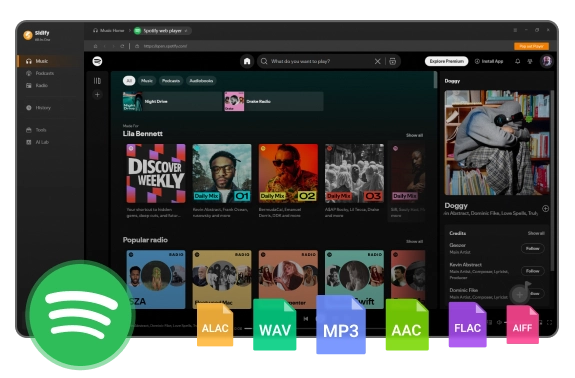
Task: Reload the page with the refresh icon
Action: 122,46
